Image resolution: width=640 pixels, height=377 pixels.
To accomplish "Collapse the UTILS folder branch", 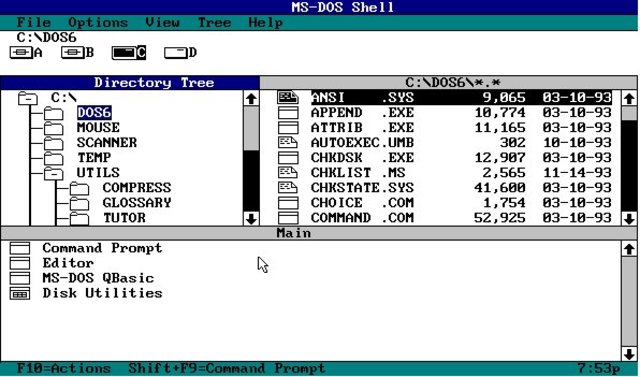I will point(54,173).
